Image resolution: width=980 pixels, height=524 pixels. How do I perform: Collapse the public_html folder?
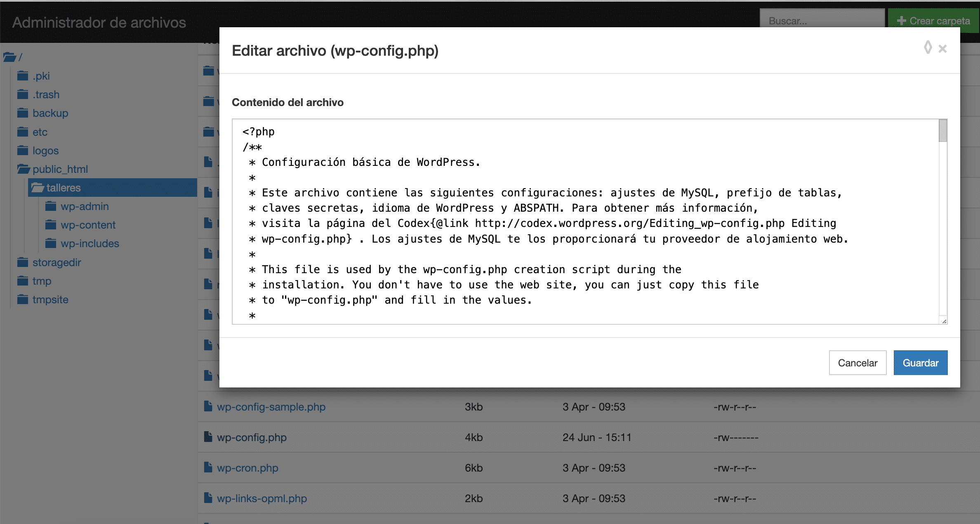pyautogui.click(x=24, y=169)
